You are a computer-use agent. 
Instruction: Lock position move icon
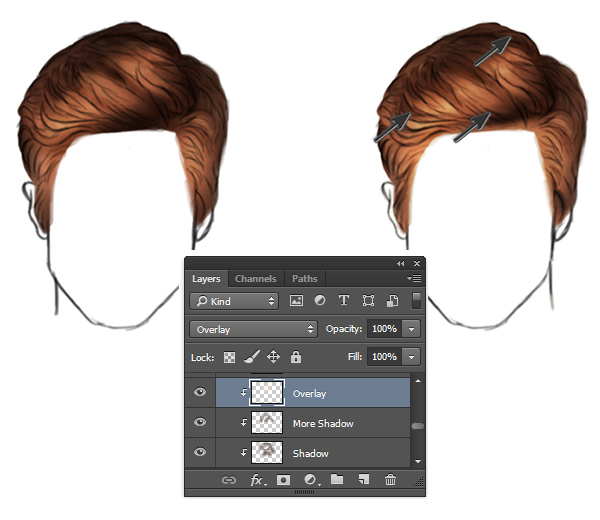(x=273, y=357)
